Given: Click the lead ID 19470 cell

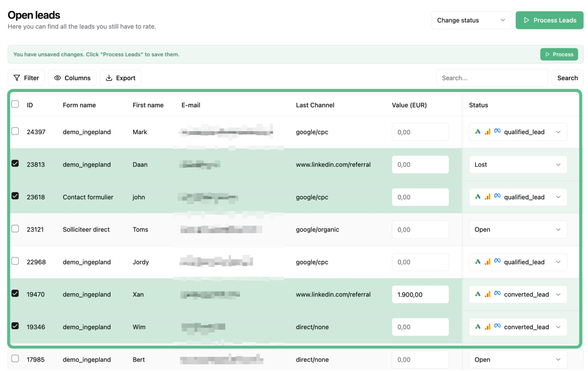Looking at the screenshot, I should click(x=36, y=294).
